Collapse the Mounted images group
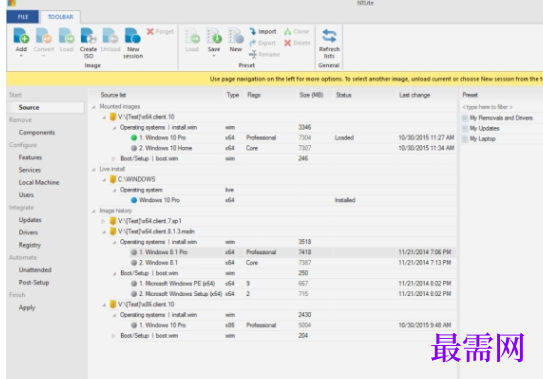Viewport: 543px width, 379px height. tap(94, 107)
